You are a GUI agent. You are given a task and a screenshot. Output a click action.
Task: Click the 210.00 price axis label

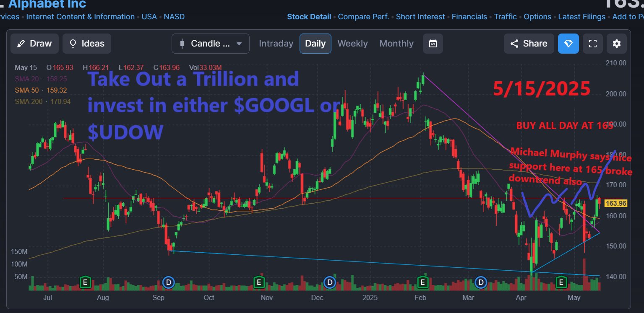click(616, 63)
